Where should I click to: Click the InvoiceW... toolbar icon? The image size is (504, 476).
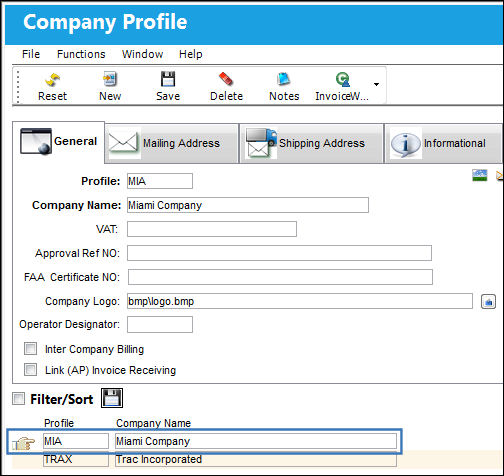click(342, 79)
